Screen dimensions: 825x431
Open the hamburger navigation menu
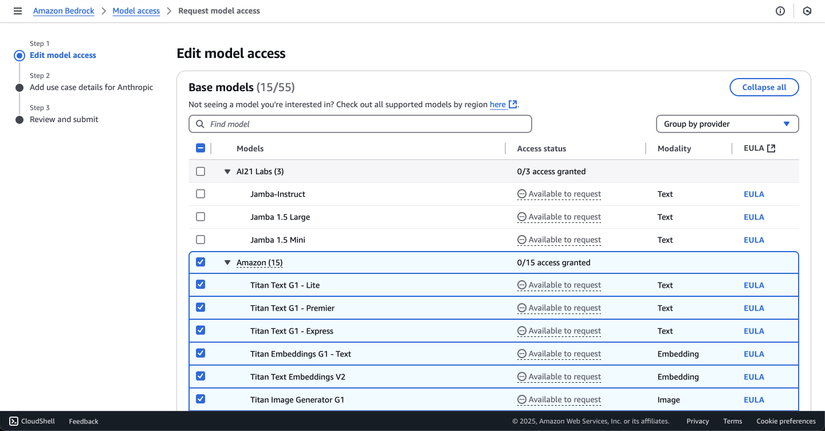point(17,11)
